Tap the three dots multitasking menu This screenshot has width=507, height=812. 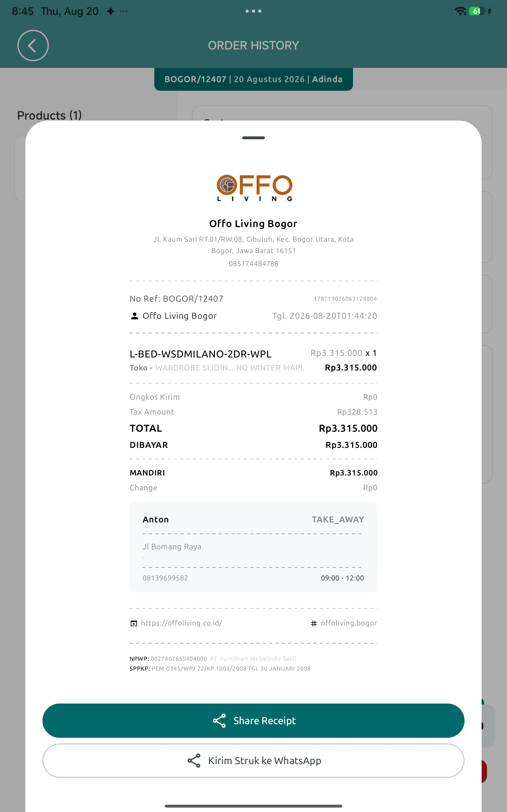(x=253, y=11)
